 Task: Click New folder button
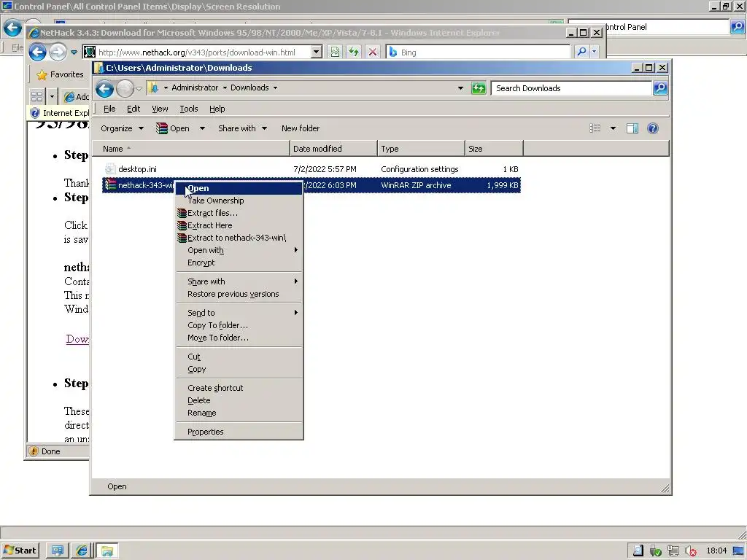tap(301, 128)
